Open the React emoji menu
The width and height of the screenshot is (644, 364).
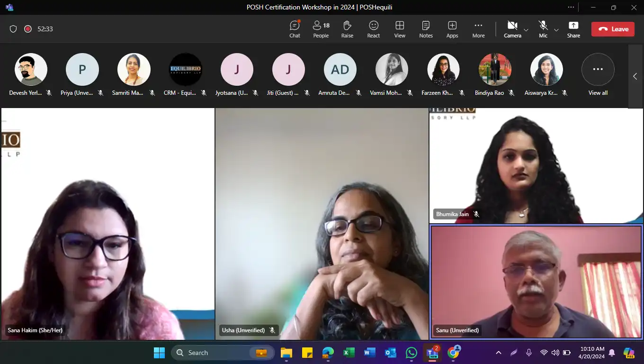coord(374,29)
